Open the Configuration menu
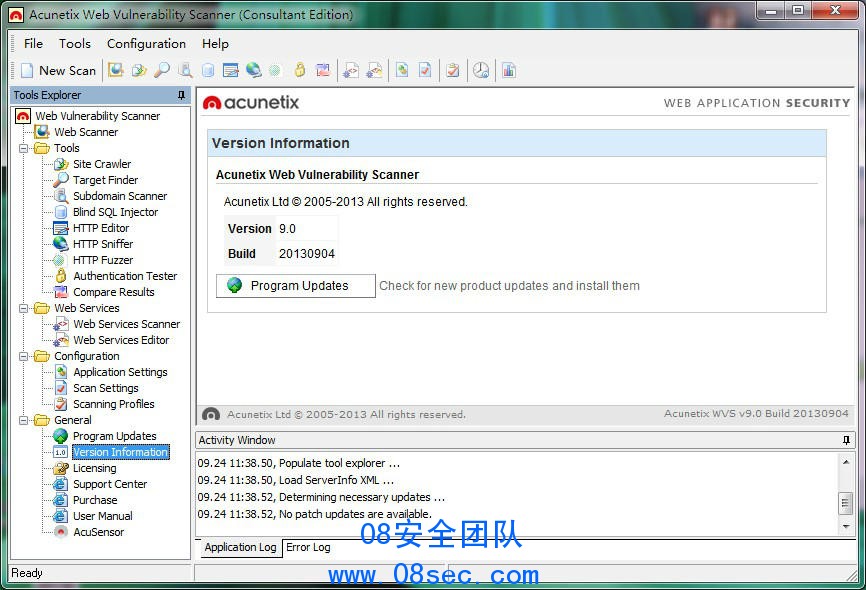Screen dimensions: 866x590 146,44
